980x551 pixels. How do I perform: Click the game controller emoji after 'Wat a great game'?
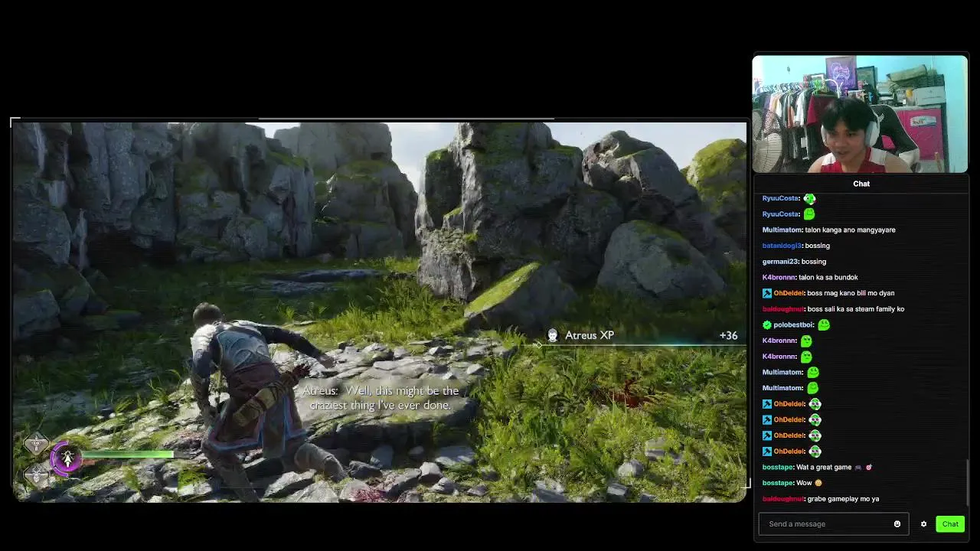click(x=857, y=467)
